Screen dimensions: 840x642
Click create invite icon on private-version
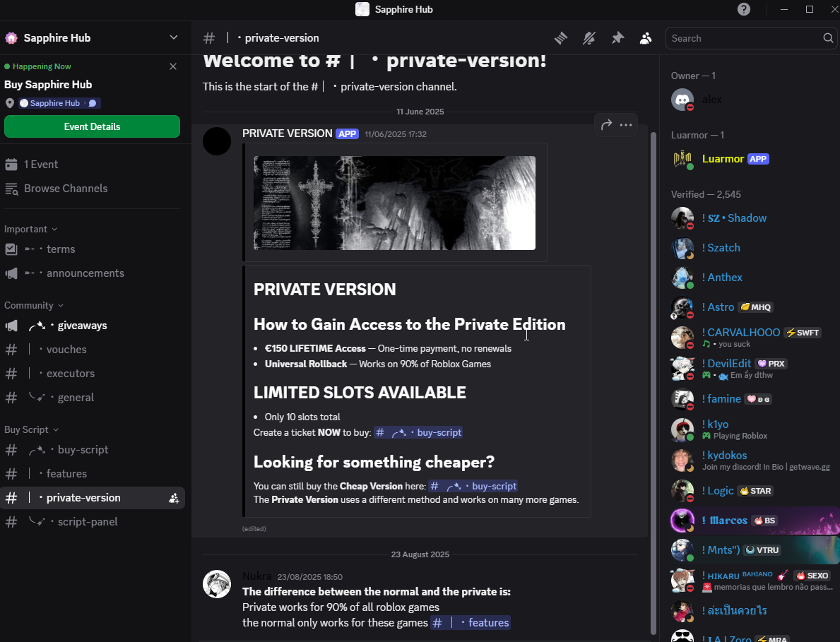[174, 498]
